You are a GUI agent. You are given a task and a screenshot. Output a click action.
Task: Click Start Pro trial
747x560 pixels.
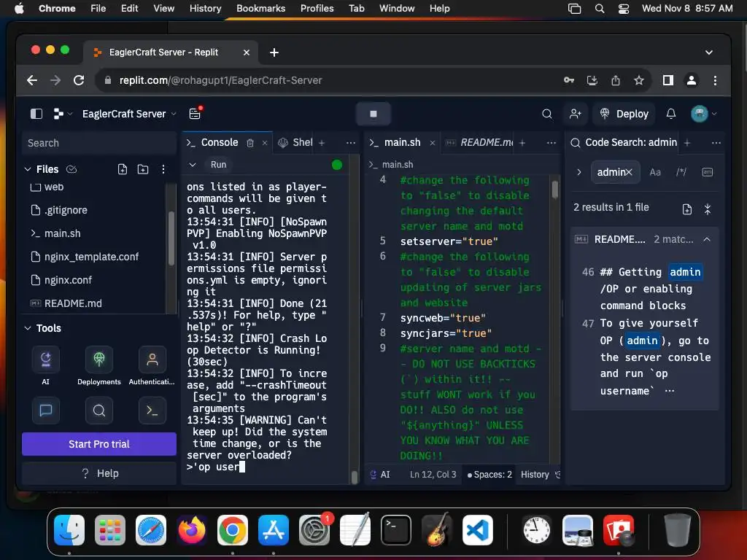tap(99, 444)
